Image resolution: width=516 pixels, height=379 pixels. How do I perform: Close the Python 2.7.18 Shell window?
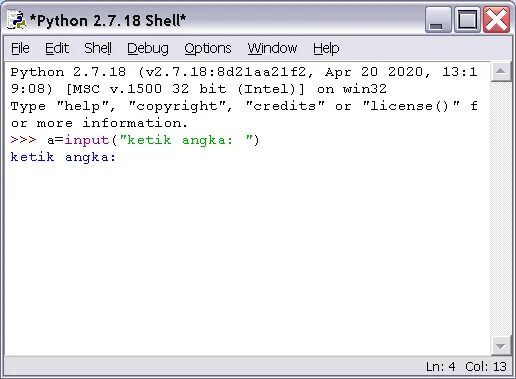[x=497, y=20]
